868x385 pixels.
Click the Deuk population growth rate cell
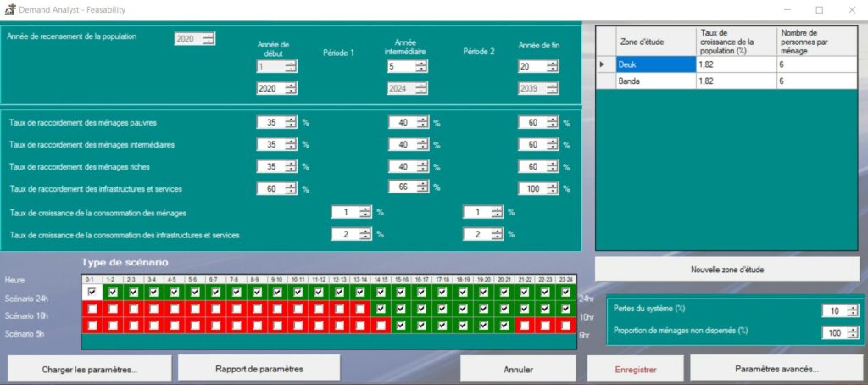[735, 64]
